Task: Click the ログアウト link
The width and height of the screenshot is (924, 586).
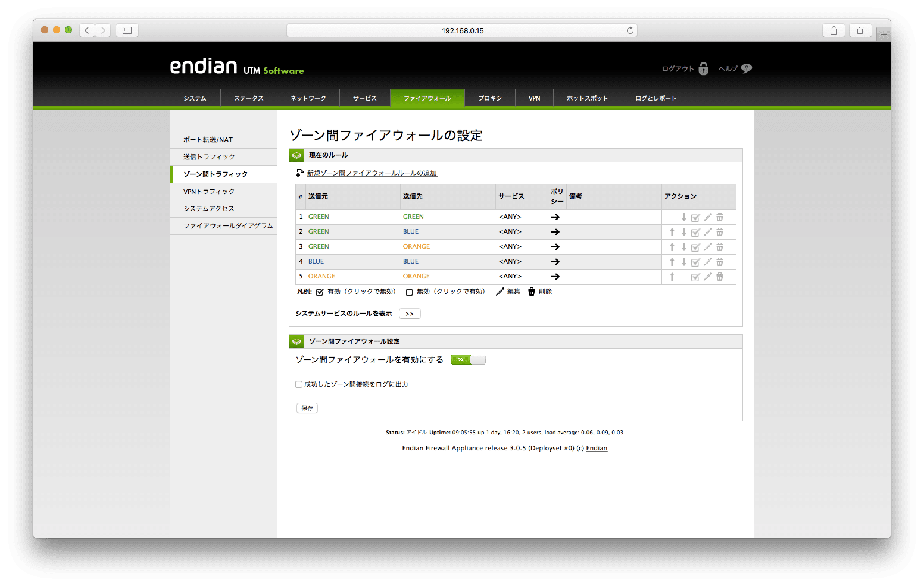Action: coord(678,69)
